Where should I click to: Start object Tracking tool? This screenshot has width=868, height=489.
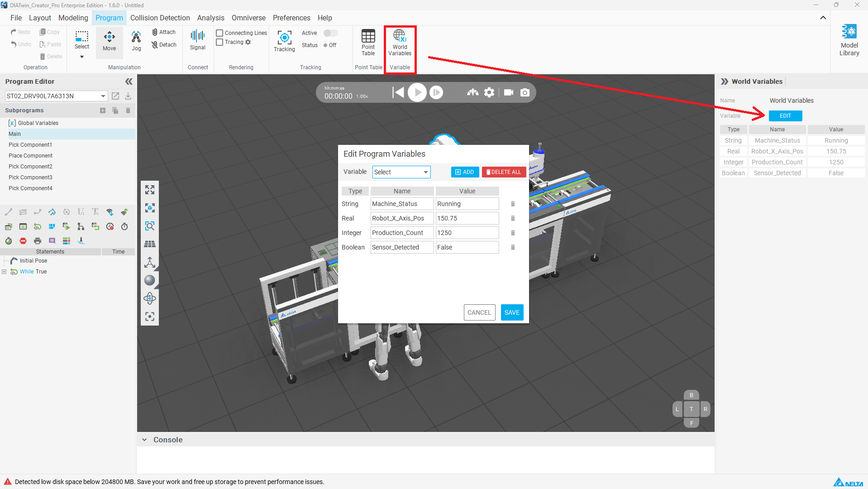284,41
